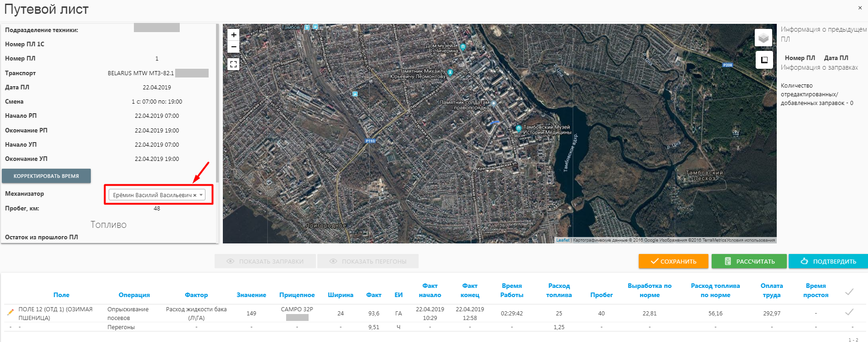Click the header checkmark in operations table
Screen dimensions: 868x342
[x=849, y=292]
